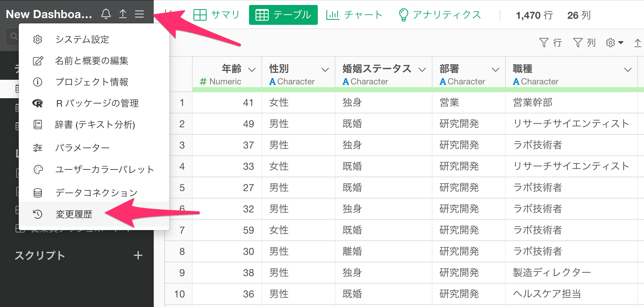Click ユーザーカラーパレット menu entry
This screenshot has width=644, height=307.
[x=104, y=169]
